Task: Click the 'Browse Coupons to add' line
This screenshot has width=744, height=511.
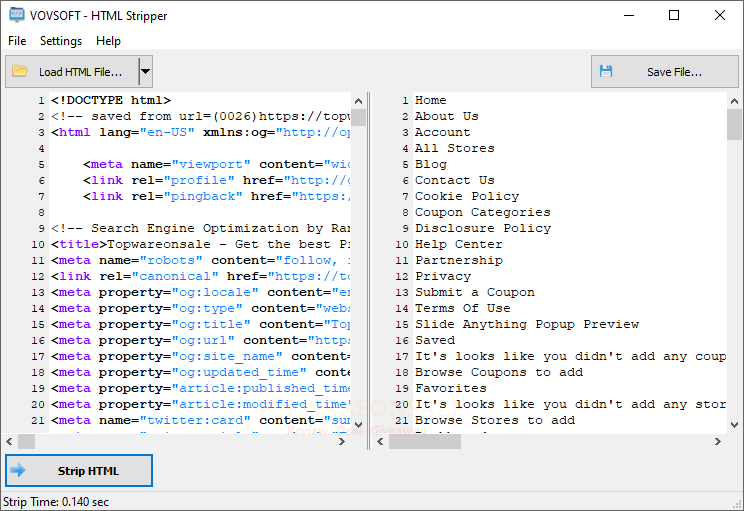Action: coord(499,372)
